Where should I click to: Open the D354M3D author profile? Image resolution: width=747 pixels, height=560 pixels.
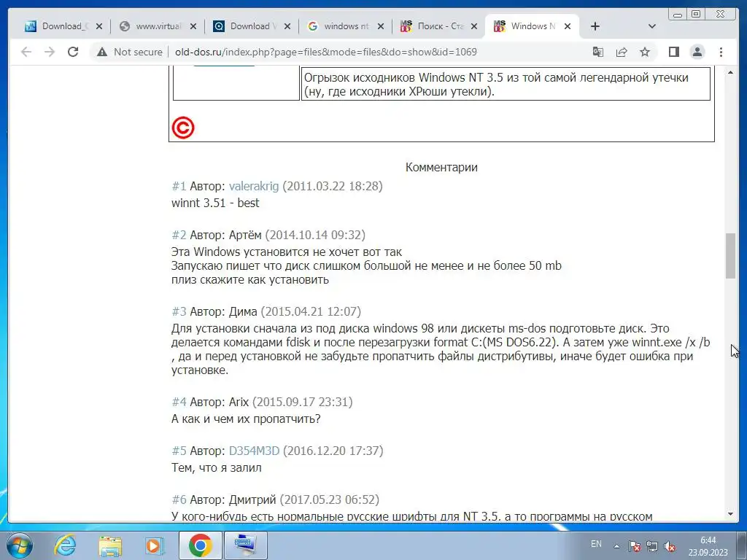tap(255, 451)
